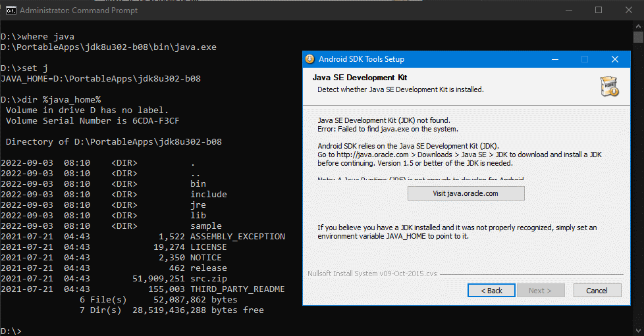
Task: Click the java.exe path output line
Action: (x=109, y=47)
